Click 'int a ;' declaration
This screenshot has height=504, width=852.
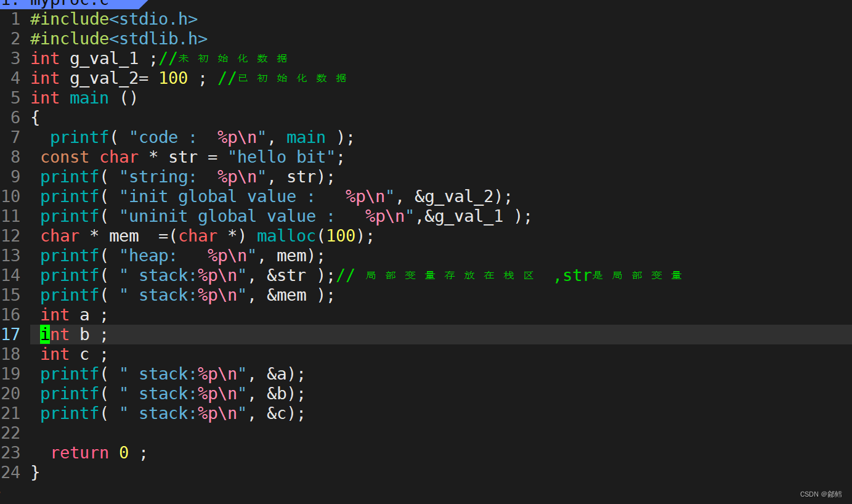[75, 314]
